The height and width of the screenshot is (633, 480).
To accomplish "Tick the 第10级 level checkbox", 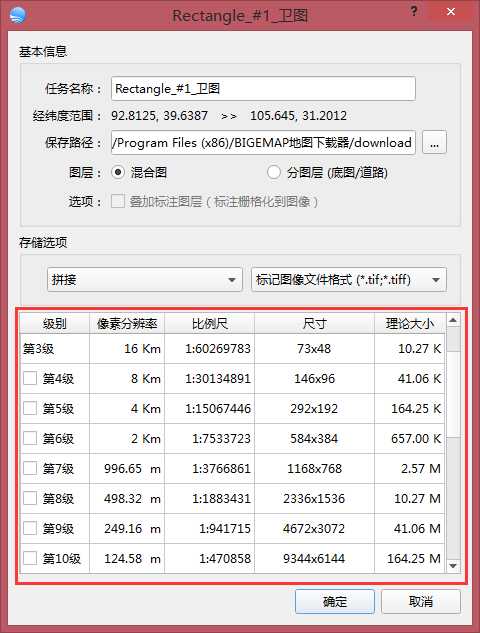I will [x=30, y=558].
